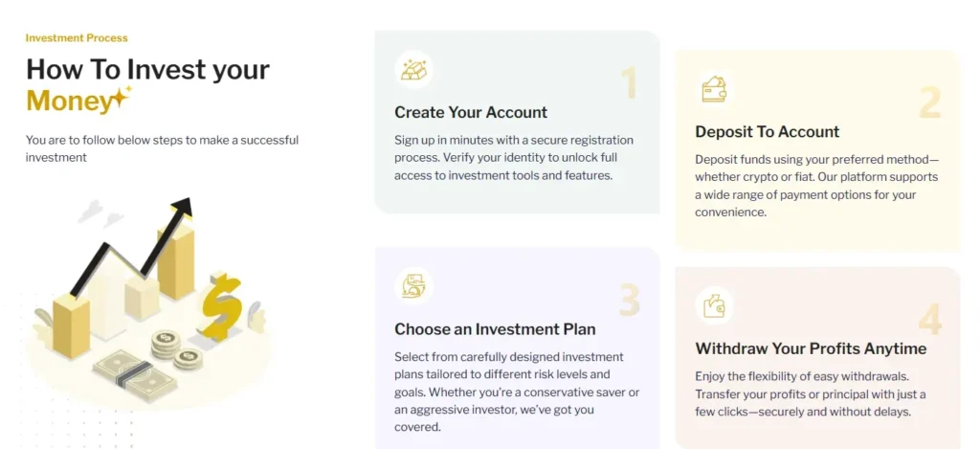The width and height of the screenshot is (980, 449).
Task: Open the Withdraw Your Profits Anytime heading
Action: click(x=811, y=348)
